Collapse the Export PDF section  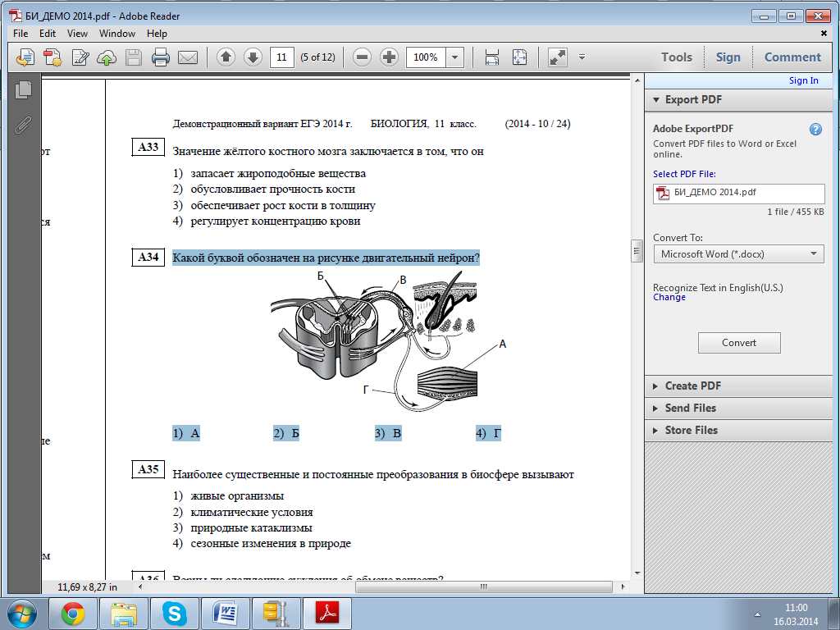[x=739, y=99]
